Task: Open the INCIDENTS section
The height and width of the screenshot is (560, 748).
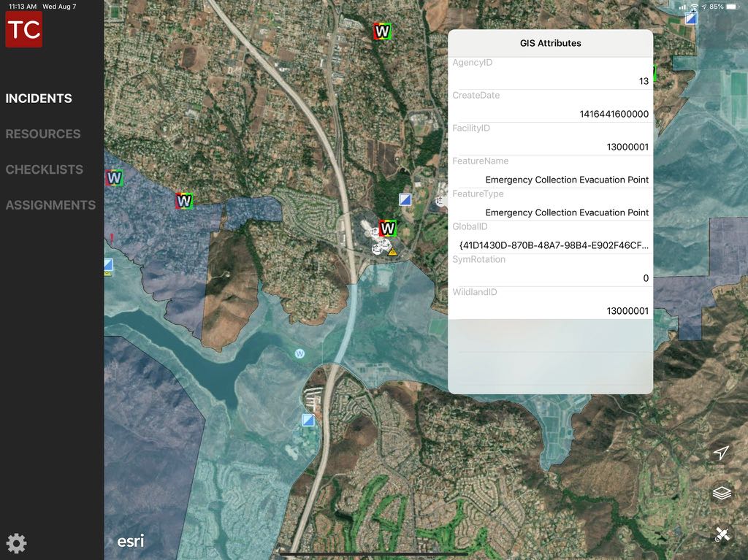Action: pos(39,99)
